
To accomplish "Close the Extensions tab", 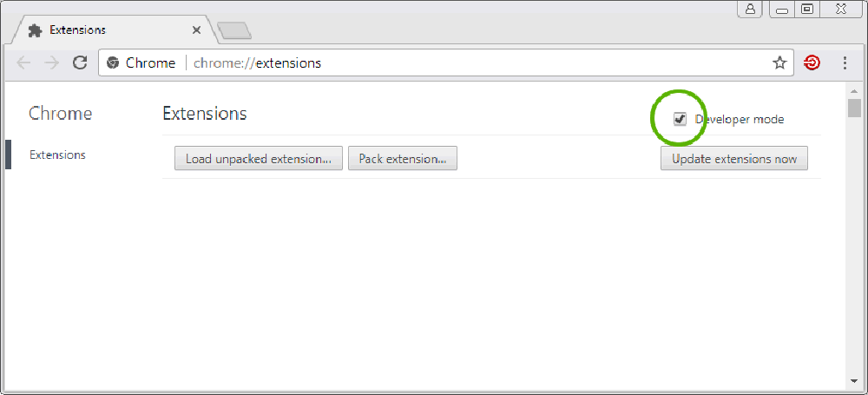I will point(196,30).
